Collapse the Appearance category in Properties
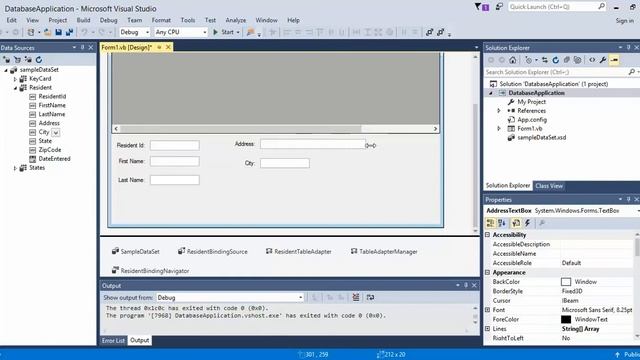The height and width of the screenshot is (360, 640). [x=487, y=272]
